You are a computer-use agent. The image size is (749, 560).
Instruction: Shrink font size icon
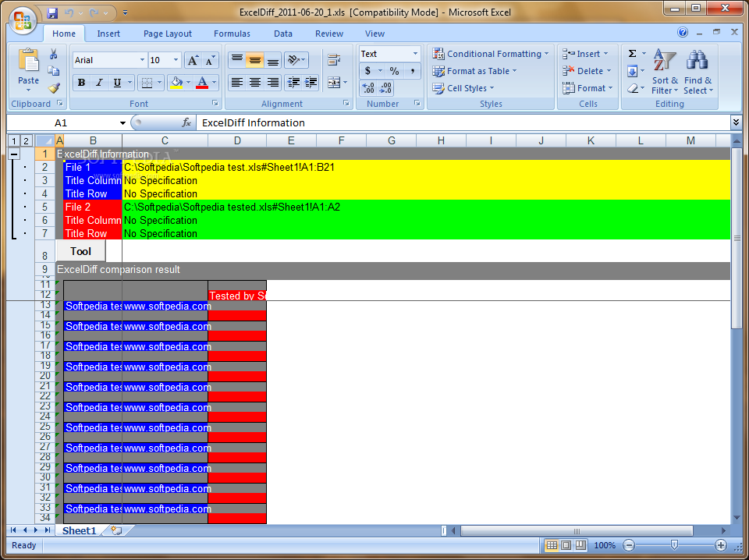click(x=210, y=60)
